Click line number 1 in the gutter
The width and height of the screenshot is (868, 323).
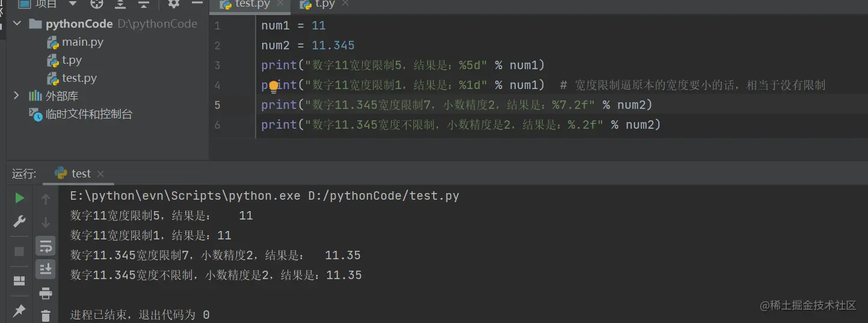tap(217, 26)
